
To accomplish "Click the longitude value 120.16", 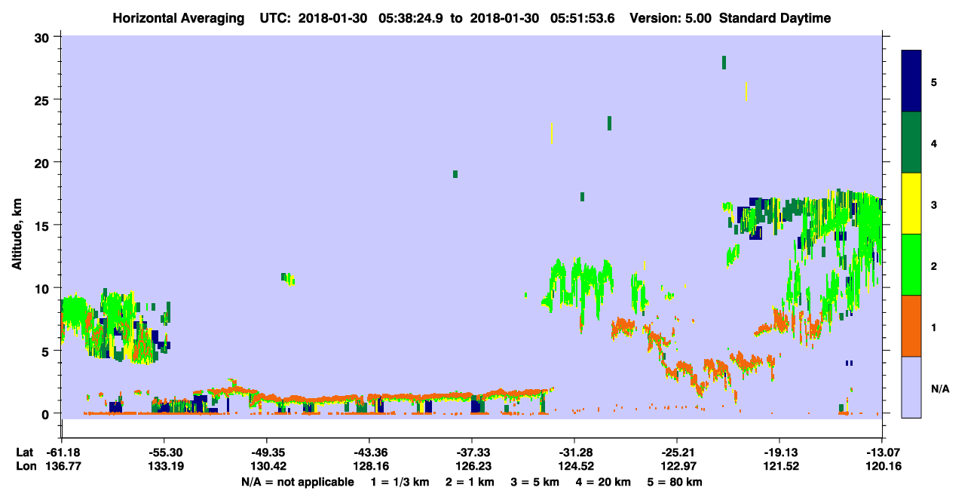I will [882, 466].
